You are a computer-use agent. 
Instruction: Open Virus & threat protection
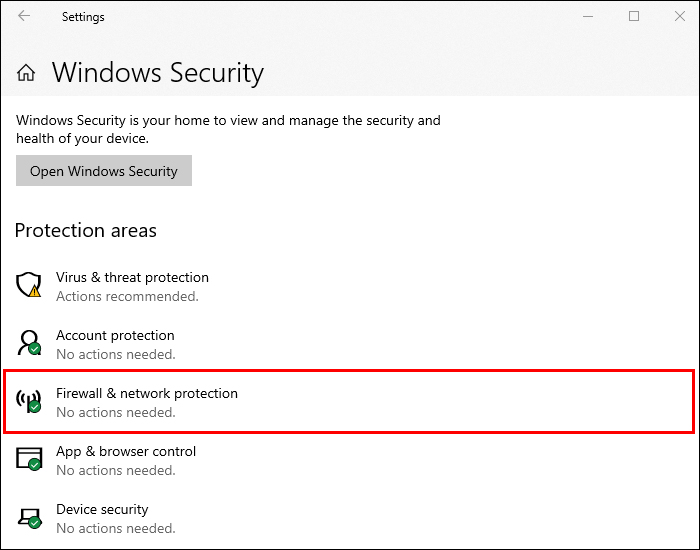point(132,277)
